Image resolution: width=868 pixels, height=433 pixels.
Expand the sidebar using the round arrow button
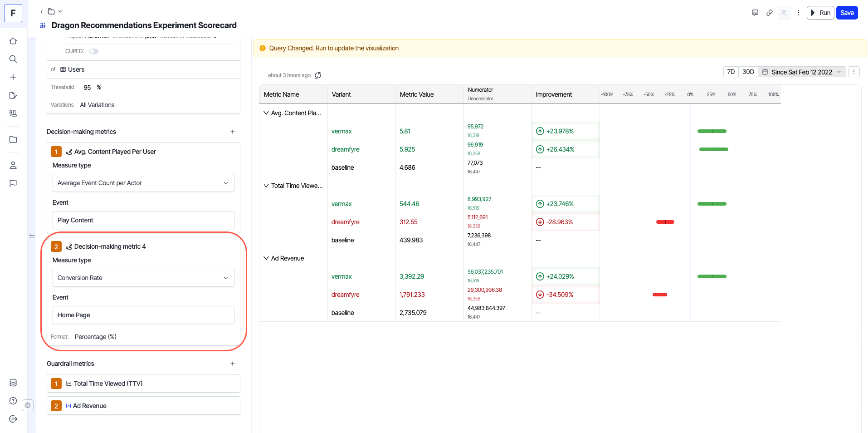(28, 405)
